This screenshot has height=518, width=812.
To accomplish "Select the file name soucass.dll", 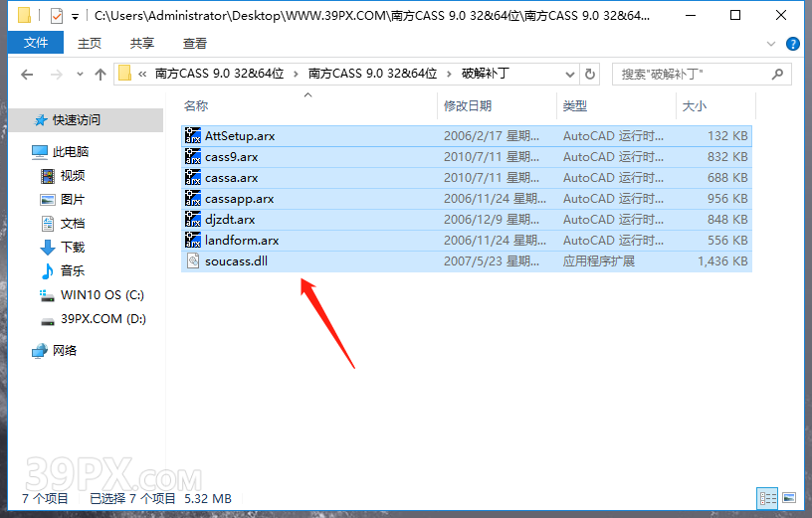I will tap(236, 260).
